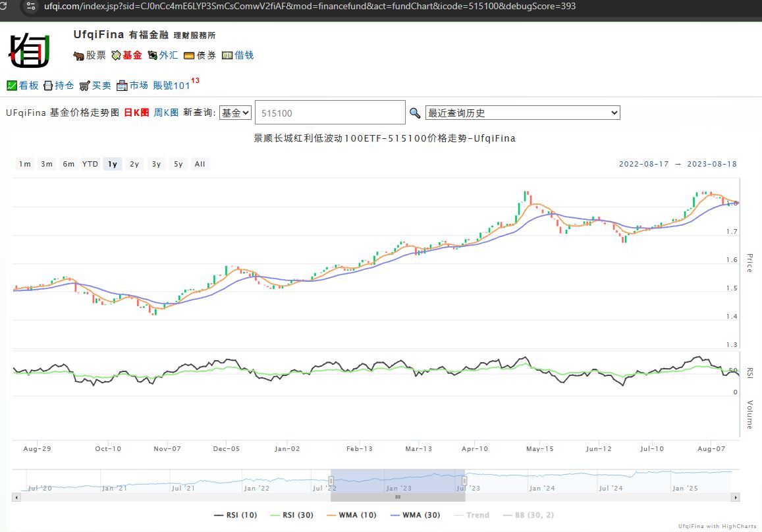
Task: Go to the 债券 bonds section
Action: pos(200,55)
